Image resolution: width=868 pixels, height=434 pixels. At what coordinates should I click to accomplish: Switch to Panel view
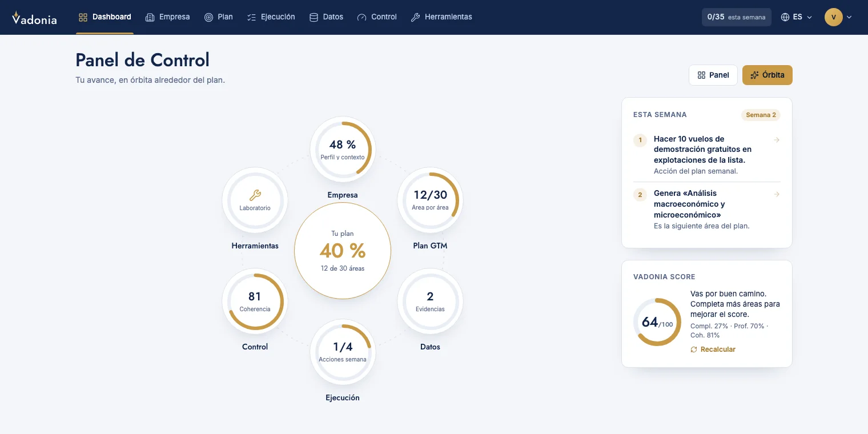coord(713,75)
